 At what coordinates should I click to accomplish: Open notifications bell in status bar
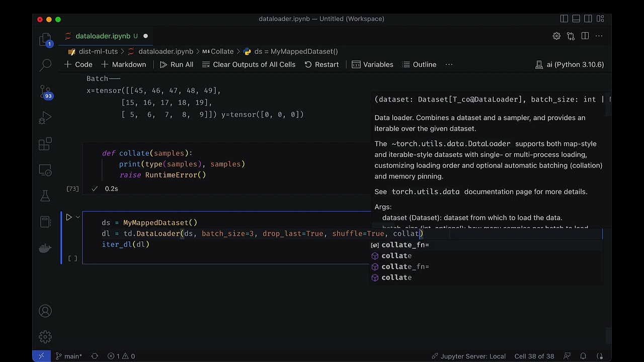coord(583,356)
